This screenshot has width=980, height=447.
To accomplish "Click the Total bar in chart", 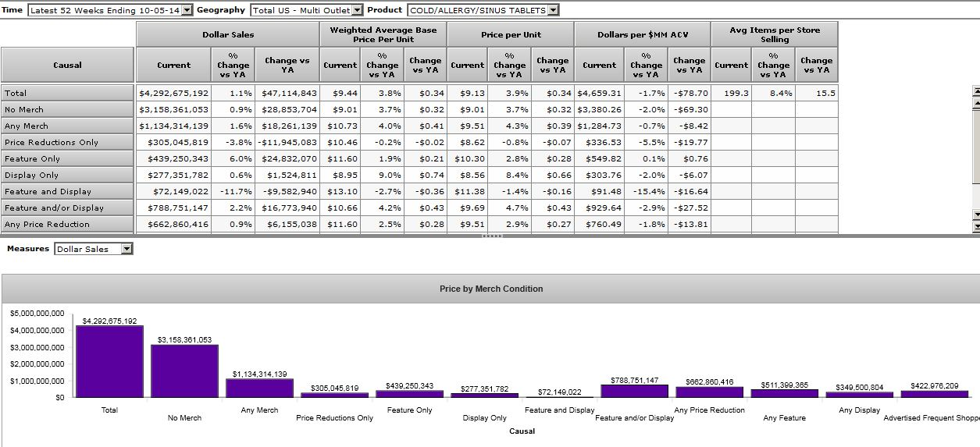I will [109, 361].
